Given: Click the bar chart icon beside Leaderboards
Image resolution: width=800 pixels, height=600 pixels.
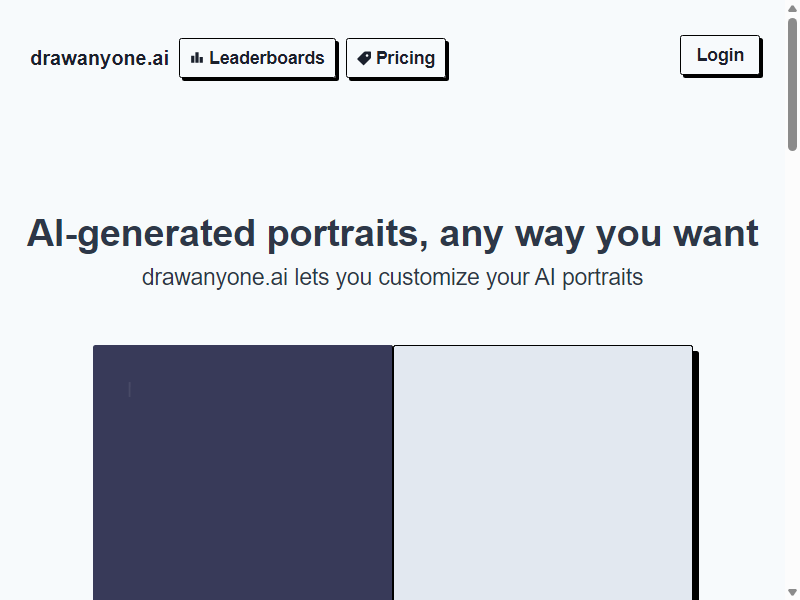Looking at the screenshot, I should pyautogui.click(x=197, y=58).
